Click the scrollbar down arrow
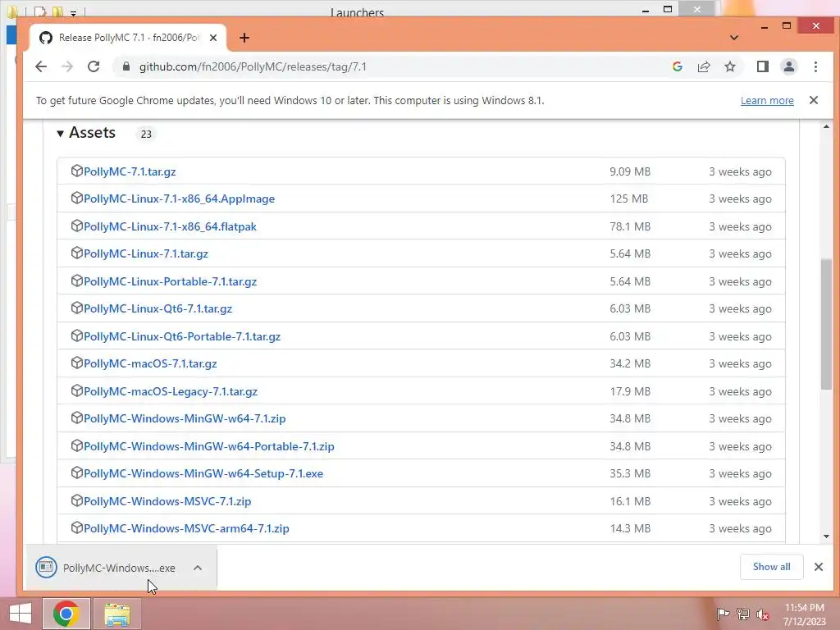The image size is (840, 630). (826, 536)
